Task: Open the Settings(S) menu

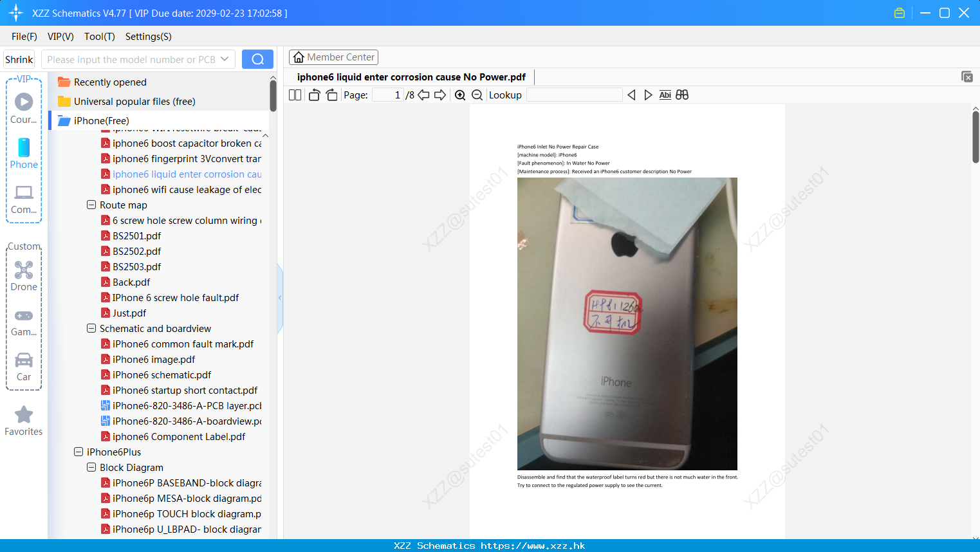Action: (x=149, y=37)
